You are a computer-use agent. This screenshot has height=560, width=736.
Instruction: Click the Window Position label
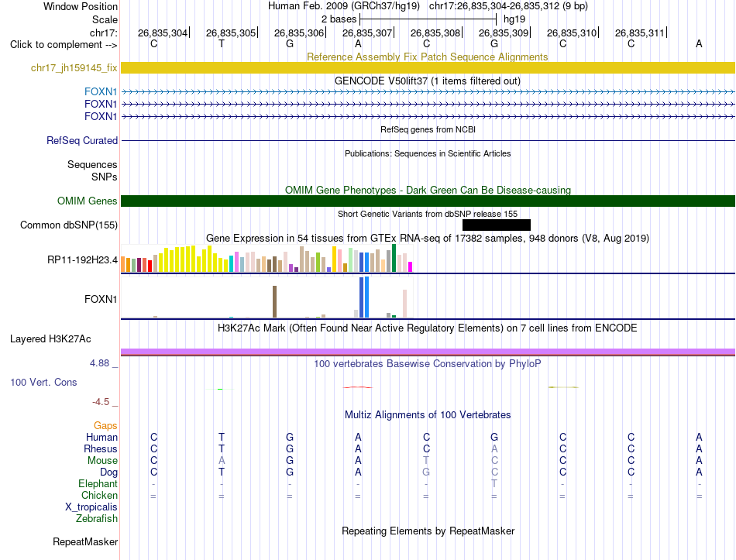[81, 6]
